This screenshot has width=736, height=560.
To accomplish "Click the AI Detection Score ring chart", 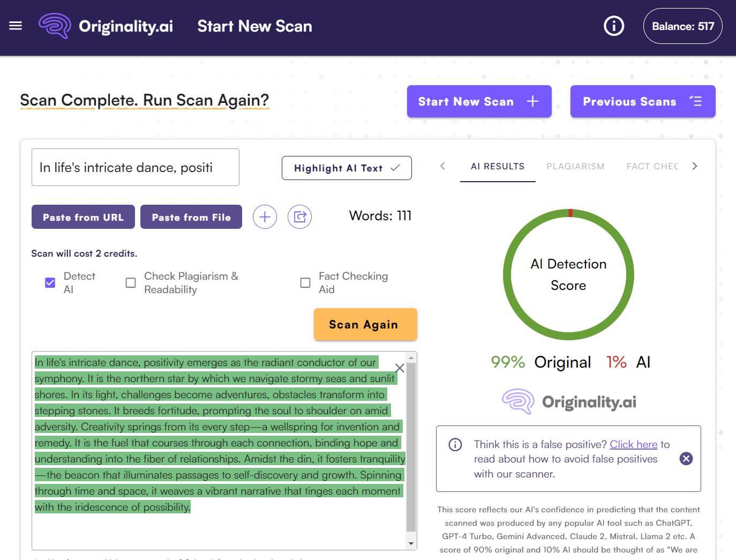I will pos(568,274).
